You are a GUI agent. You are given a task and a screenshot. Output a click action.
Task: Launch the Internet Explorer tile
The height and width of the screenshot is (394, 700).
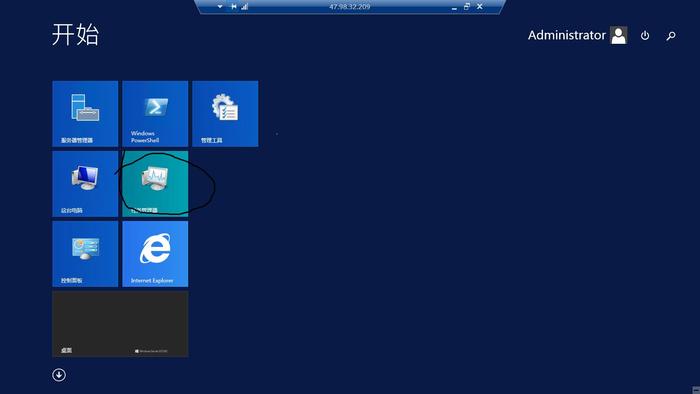(x=155, y=254)
